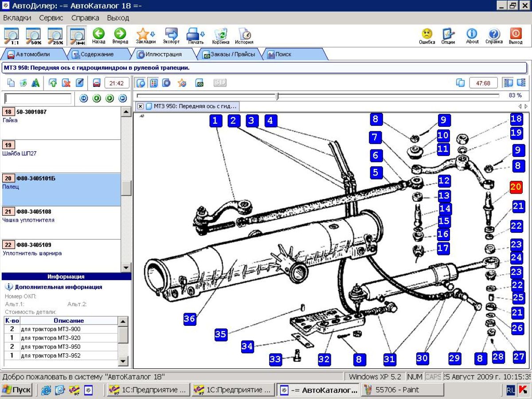Open the История history

pos(244,36)
